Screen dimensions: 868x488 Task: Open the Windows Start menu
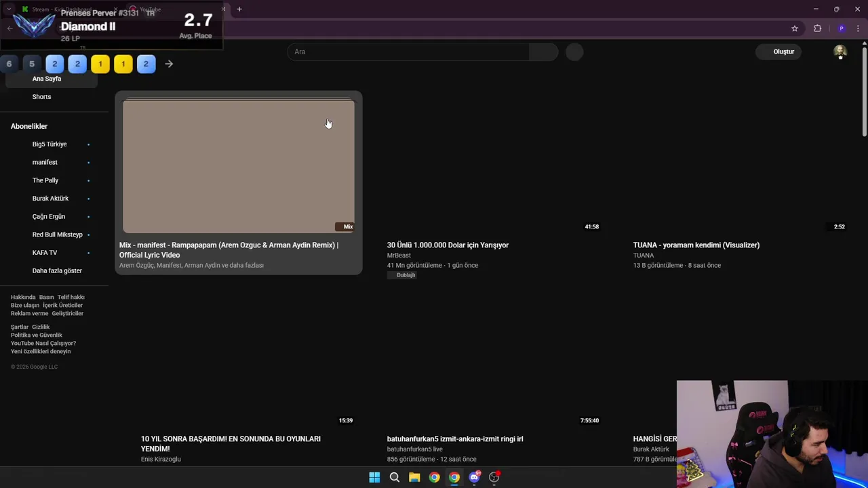(x=374, y=478)
